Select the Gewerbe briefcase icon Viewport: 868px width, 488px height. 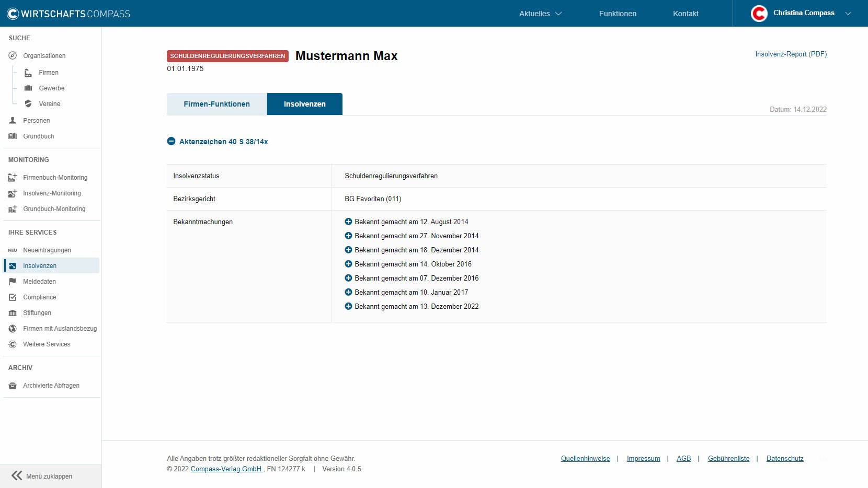(28, 88)
